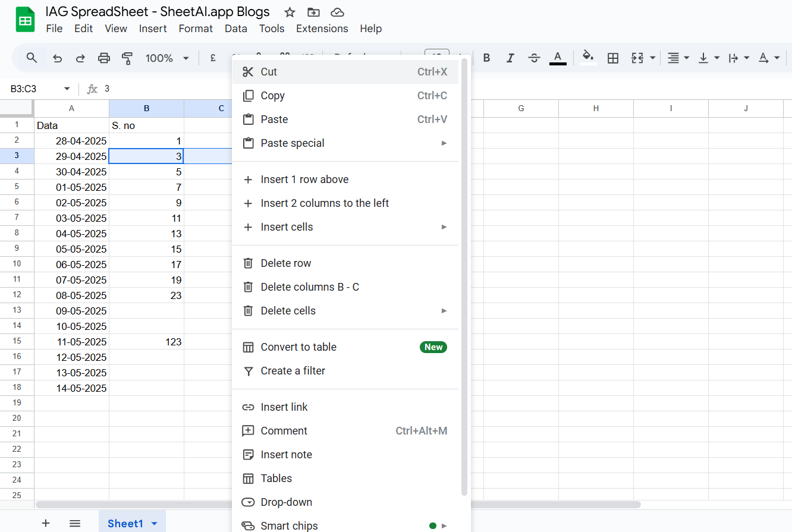This screenshot has width=792, height=532.
Task: Toggle bold formatting
Action: (x=486, y=58)
